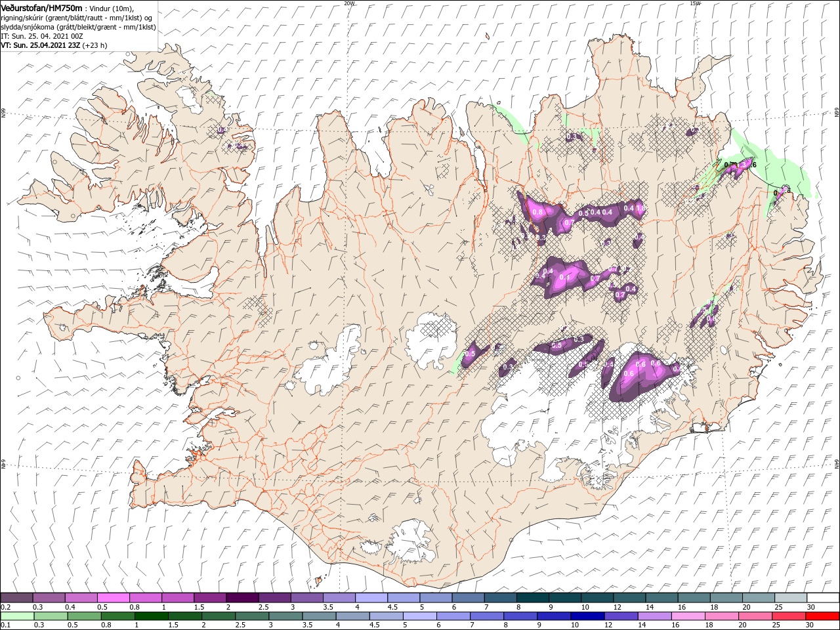Select top-row lavender swatch between 4 and 4.5
The height and width of the screenshot is (630, 840).
(371, 598)
